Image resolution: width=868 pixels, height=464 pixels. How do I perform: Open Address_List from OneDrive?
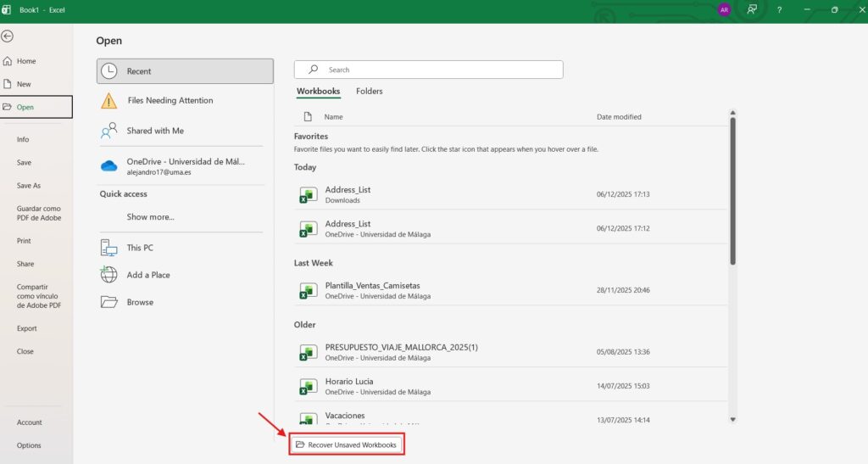[509, 229]
